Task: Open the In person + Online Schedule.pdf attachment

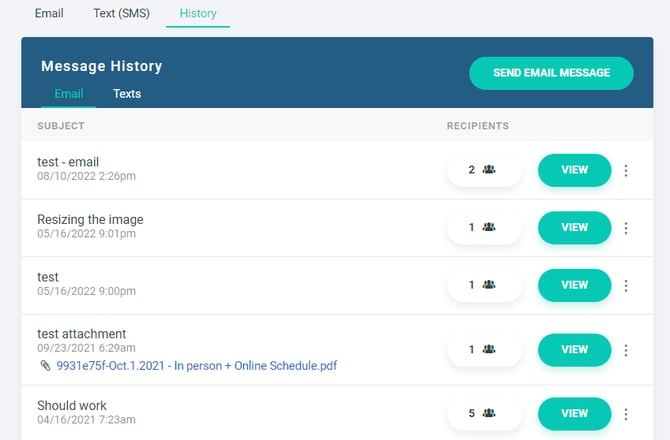Action: click(196, 366)
